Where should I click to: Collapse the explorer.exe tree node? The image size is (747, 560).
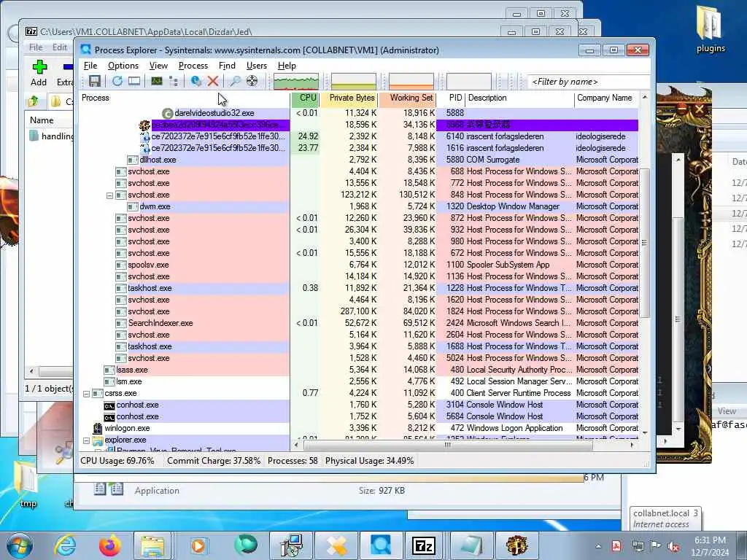click(86, 440)
